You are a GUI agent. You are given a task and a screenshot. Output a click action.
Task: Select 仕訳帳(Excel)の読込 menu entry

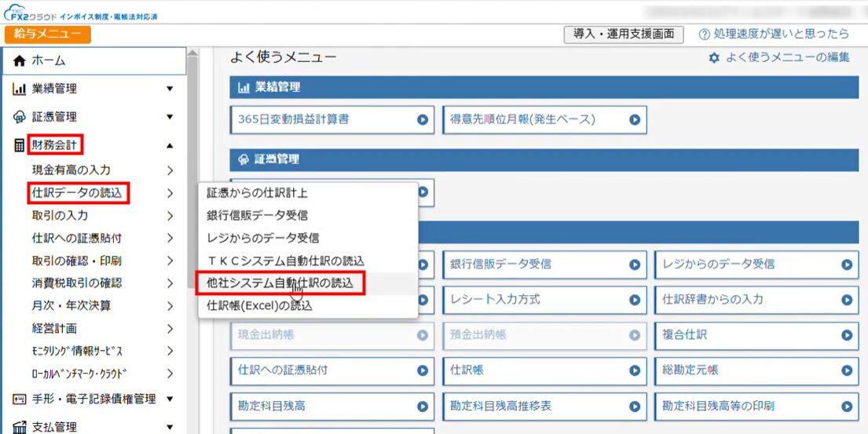259,305
